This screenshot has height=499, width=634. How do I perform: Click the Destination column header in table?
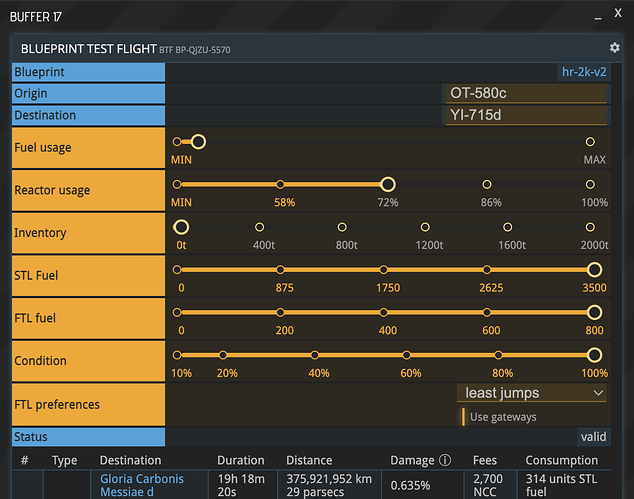tap(130, 460)
